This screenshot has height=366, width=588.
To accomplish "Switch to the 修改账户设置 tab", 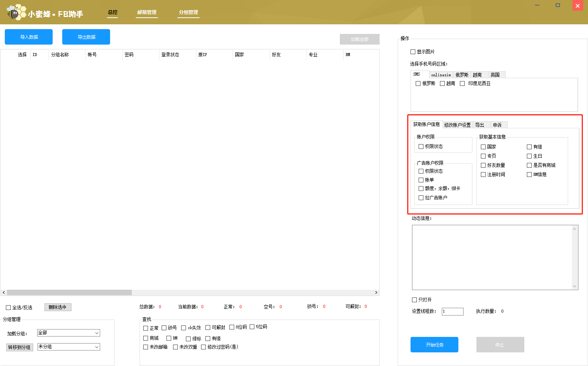I will [457, 125].
